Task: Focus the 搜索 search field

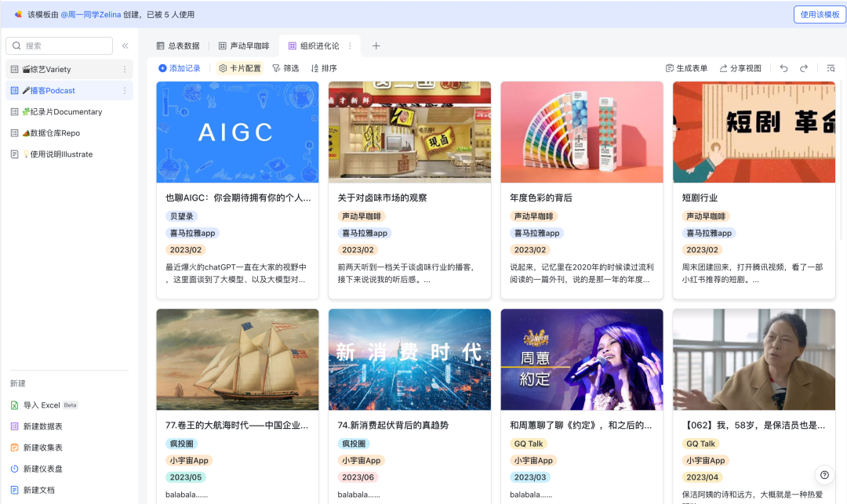Action: coord(60,46)
